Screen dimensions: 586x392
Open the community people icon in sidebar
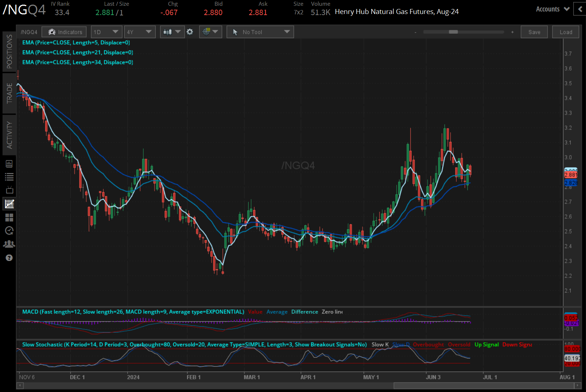9,244
